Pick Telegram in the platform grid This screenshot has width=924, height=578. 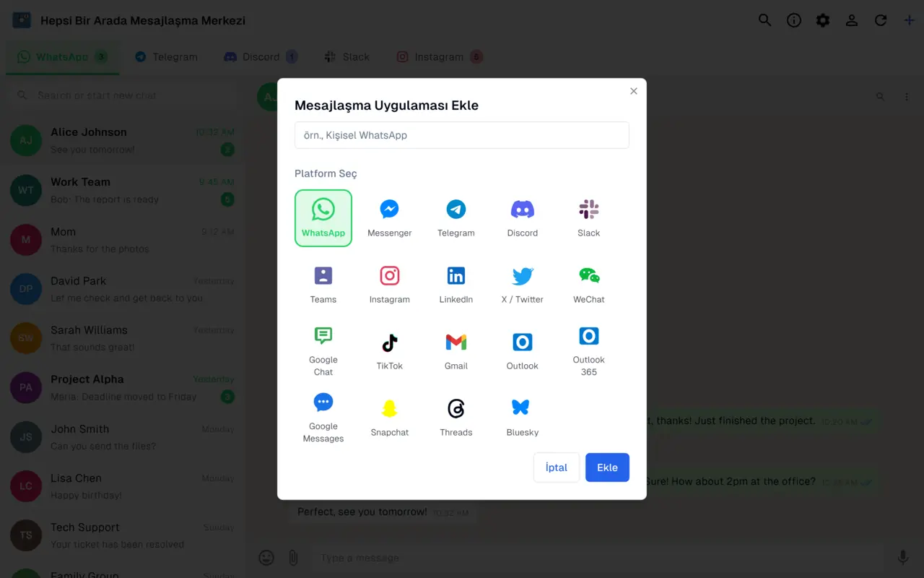456,218
